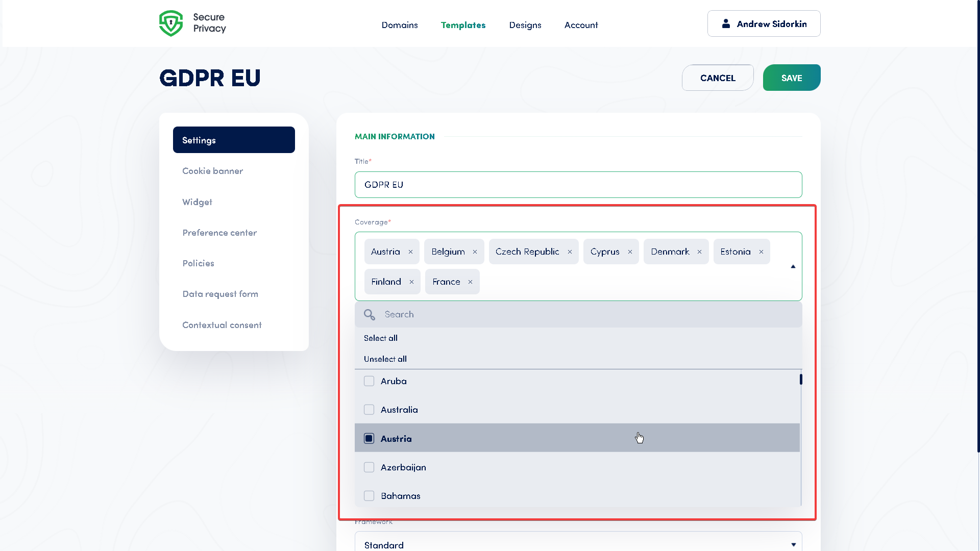
Task: Remove Czech Republic tag via x icon
Action: pyautogui.click(x=570, y=251)
